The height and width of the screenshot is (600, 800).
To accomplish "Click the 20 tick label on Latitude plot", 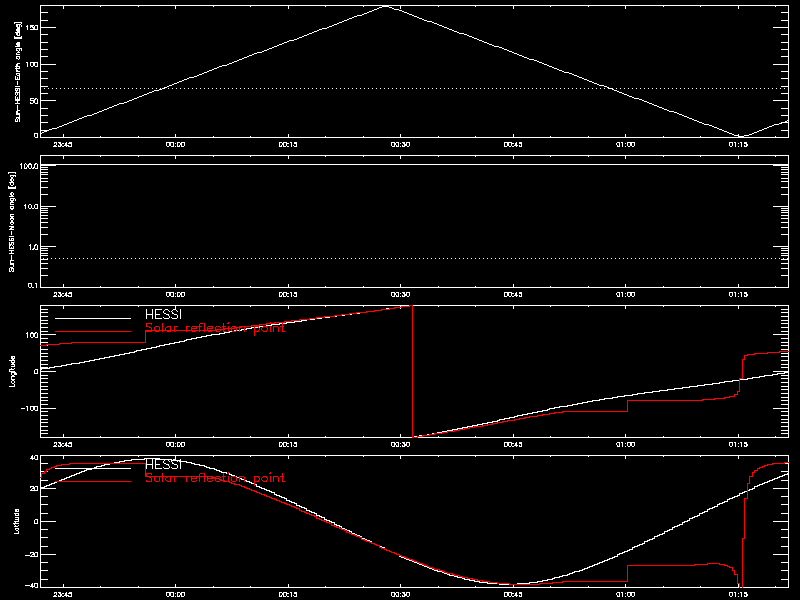I will tap(34, 489).
